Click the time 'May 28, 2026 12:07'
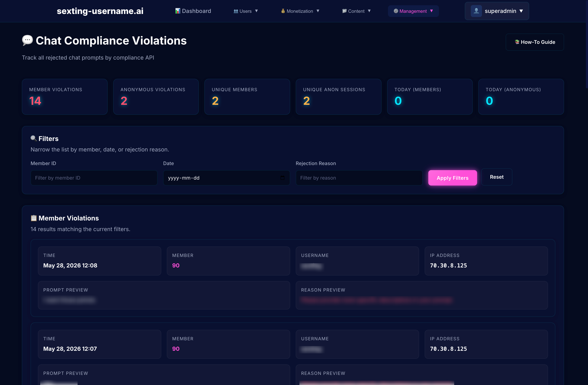Screen dimensions: 588x385 (x=70, y=349)
